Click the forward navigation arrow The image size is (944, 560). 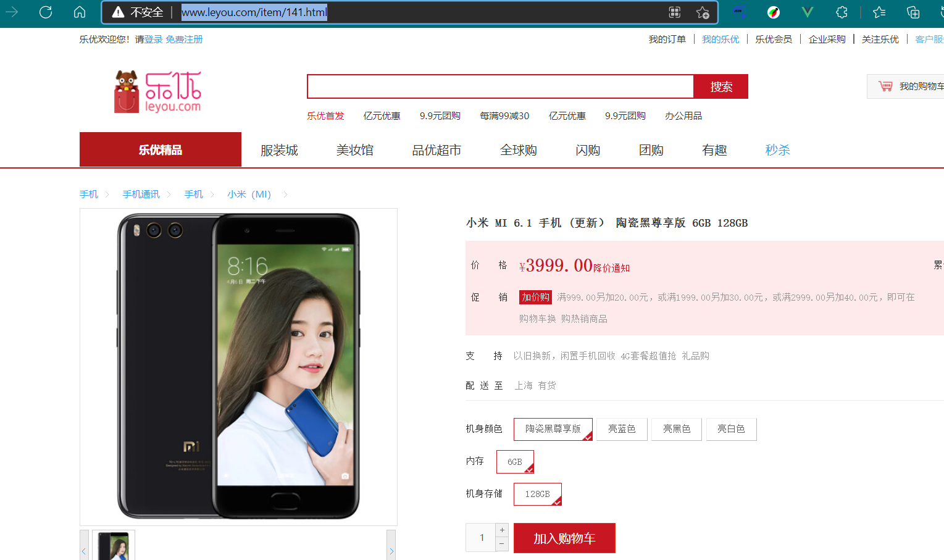(12, 12)
